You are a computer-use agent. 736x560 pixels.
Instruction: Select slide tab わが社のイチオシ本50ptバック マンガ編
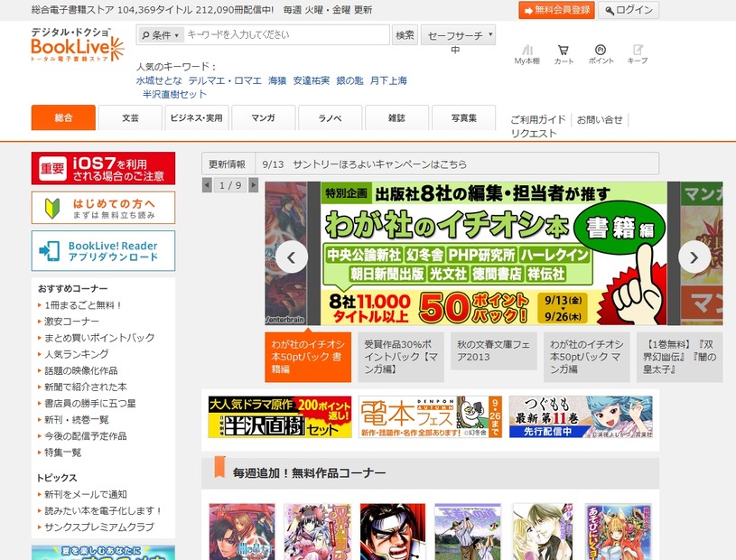(587, 357)
